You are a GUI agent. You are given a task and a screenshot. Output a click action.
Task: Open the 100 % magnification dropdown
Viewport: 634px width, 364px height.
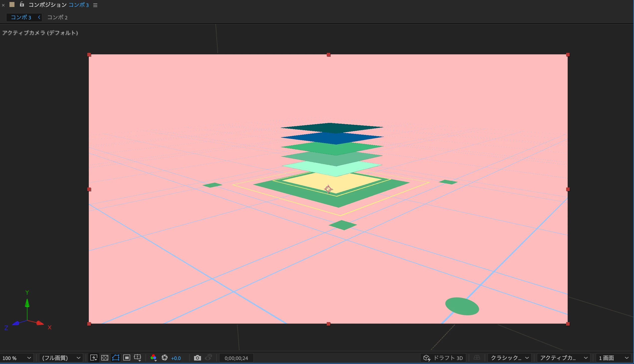tap(16, 358)
